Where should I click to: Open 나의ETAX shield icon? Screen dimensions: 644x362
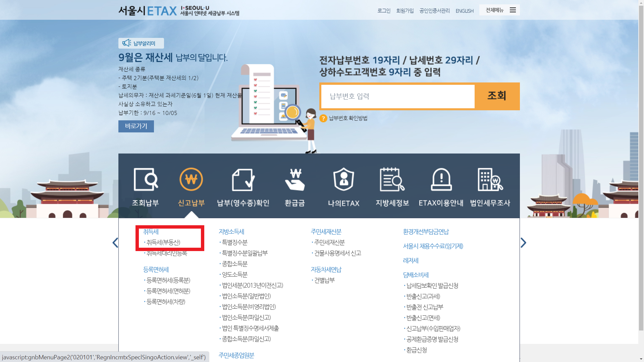344,179
